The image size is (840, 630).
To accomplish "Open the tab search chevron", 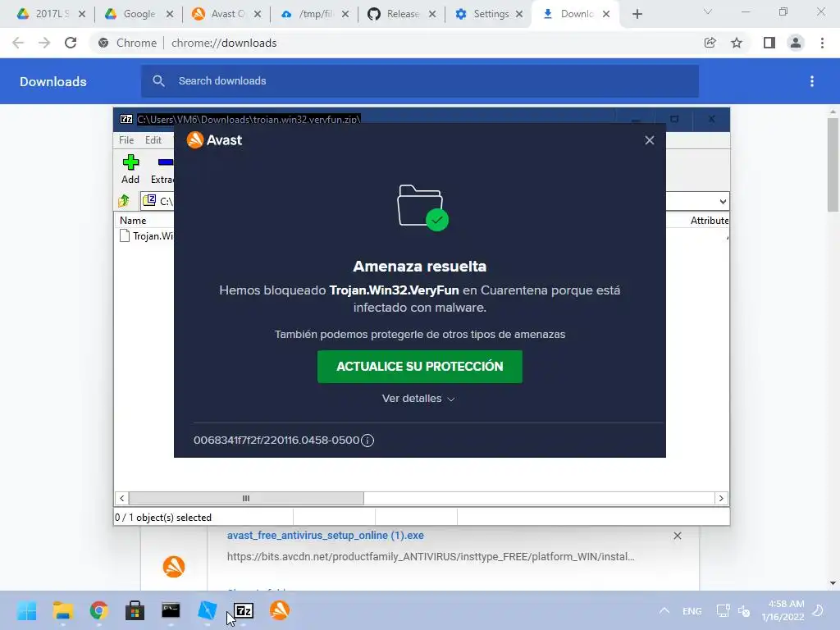I will click(708, 12).
